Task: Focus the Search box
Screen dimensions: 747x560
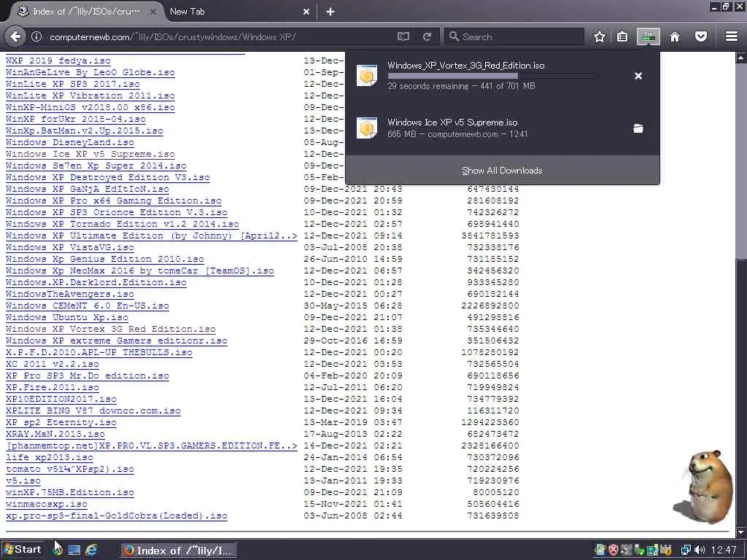Action: coord(514,36)
